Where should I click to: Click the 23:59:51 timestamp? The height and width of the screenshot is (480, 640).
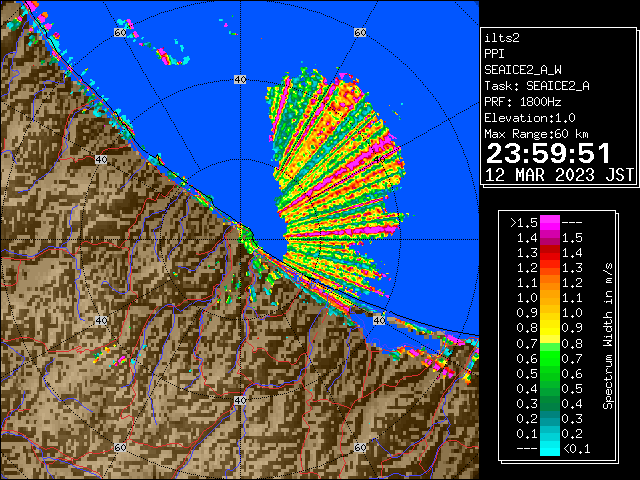[x=548, y=153]
